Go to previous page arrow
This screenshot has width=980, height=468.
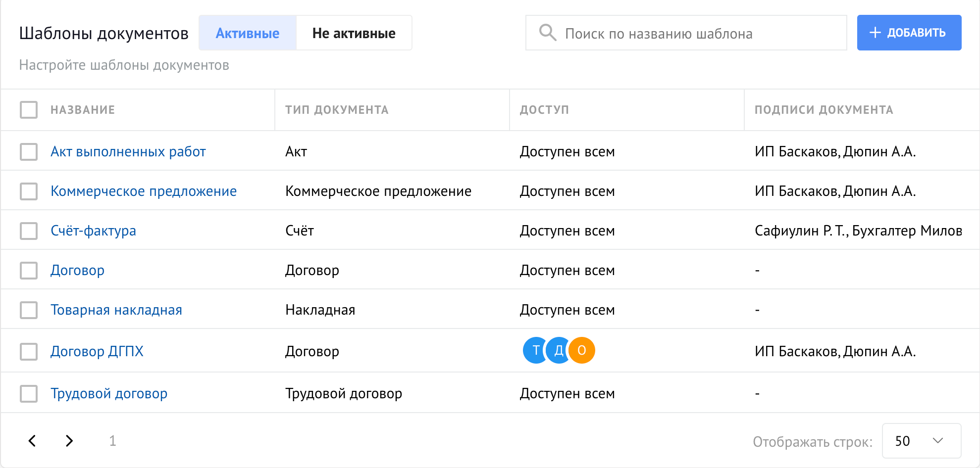pyautogui.click(x=32, y=441)
